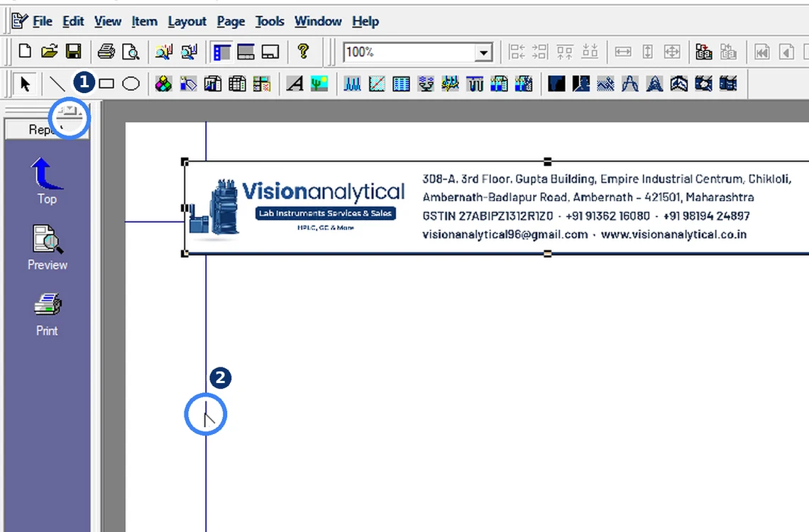809x532 pixels.
Task: Click the Preview button in the sidebar
Action: coord(48,248)
